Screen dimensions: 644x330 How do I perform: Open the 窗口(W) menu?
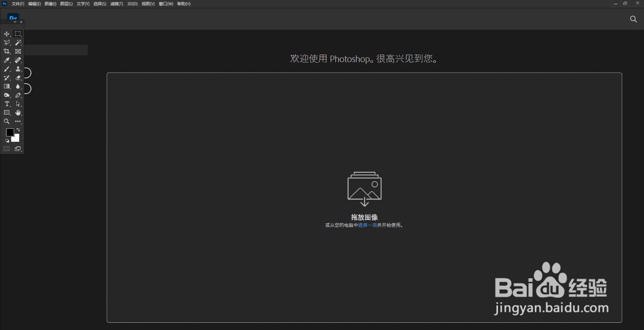tap(166, 4)
